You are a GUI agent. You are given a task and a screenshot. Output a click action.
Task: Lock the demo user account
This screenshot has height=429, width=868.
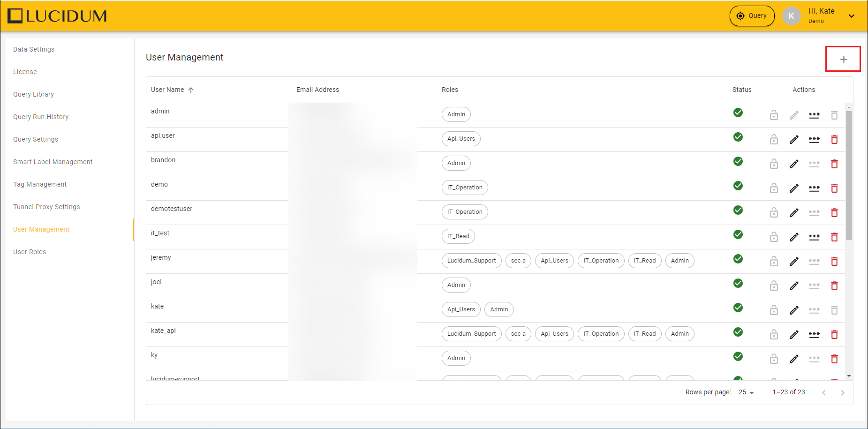coord(774,188)
